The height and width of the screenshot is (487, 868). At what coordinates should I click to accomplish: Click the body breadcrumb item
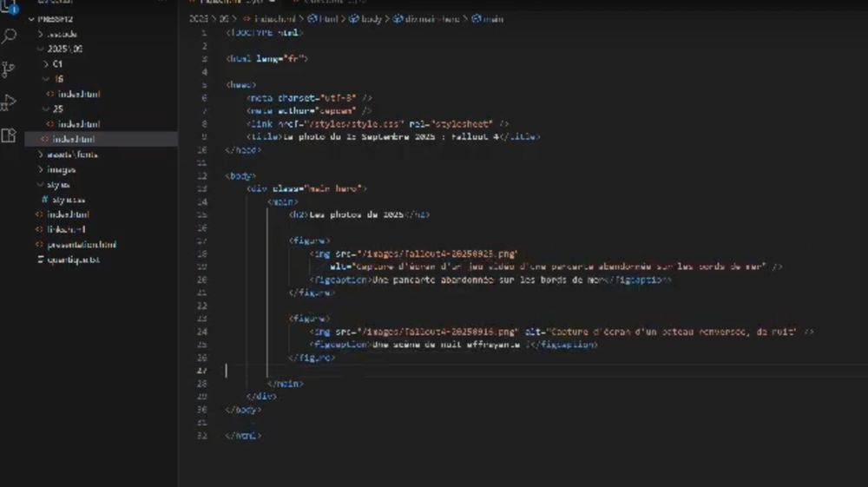(x=372, y=19)
